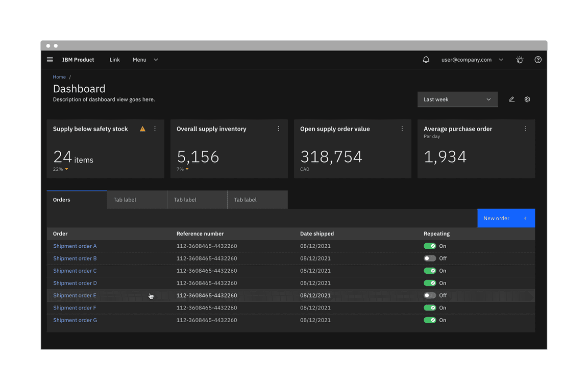Open the user@company.com account dropdown
This screenshot has height=391, width=588.
471,60
